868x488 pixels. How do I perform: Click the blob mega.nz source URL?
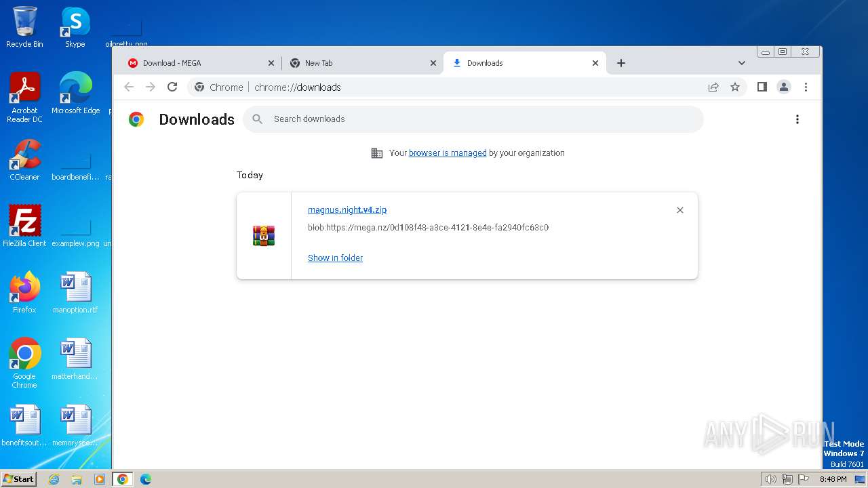[x=428, y=228]
